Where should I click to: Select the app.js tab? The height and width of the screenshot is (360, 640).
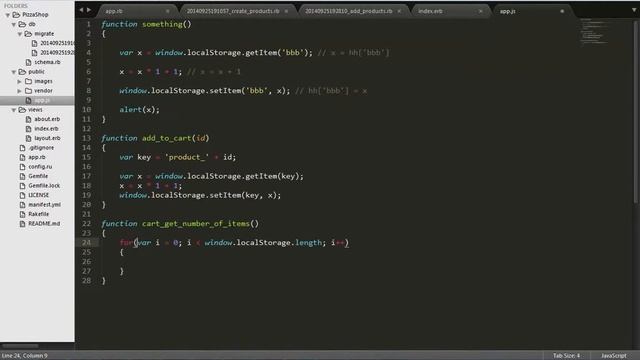[507, 11]
